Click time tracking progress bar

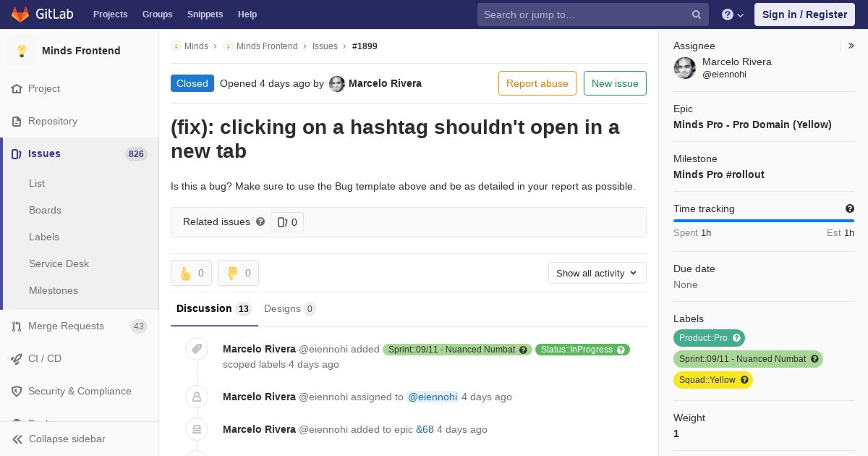[764, 221]
